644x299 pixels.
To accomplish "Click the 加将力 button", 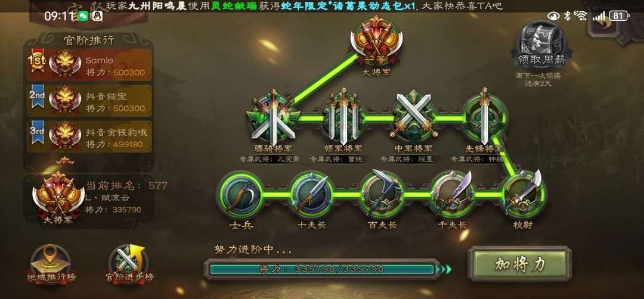I will [520, 264].
